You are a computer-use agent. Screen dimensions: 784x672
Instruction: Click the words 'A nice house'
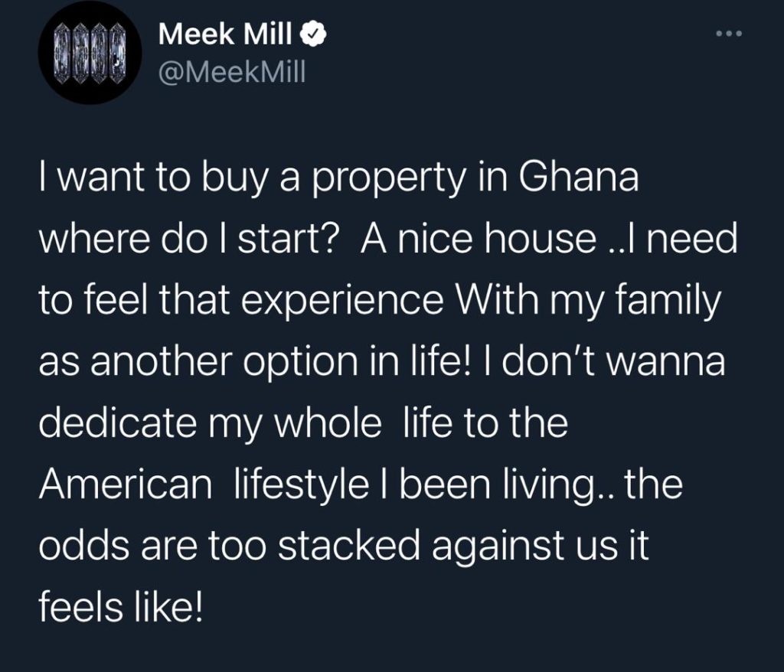click(x=479, y=239)
